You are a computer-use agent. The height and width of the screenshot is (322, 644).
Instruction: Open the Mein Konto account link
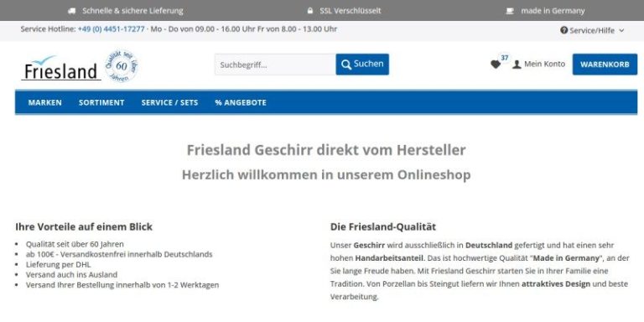coord(539,65)
